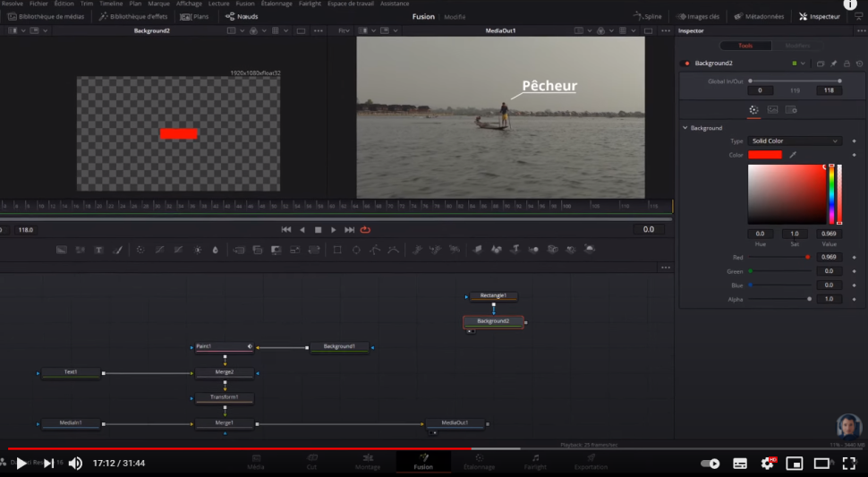Viewport: 868px width, 477px height.
Task: Open the Spline editor panel
Action: pos(647,17)
